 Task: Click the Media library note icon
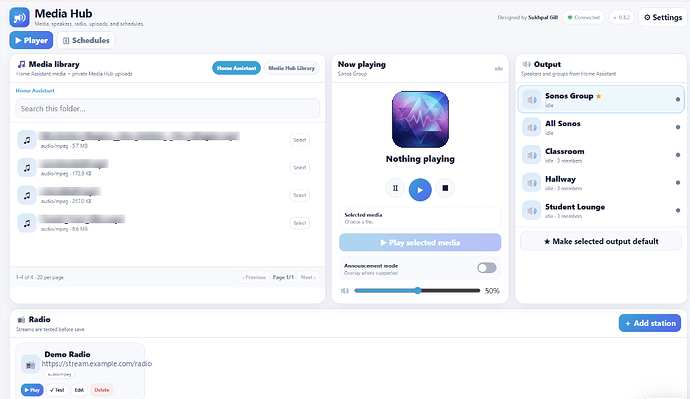(21, 64)
